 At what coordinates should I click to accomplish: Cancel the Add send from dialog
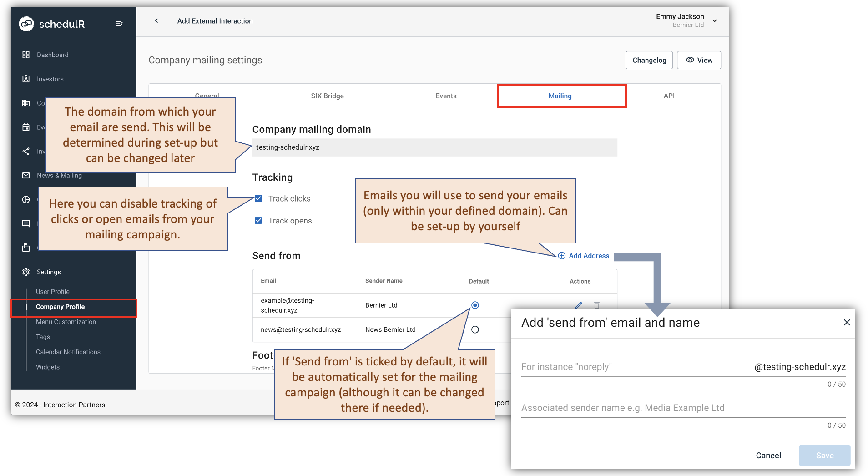[x=768, y=455]
